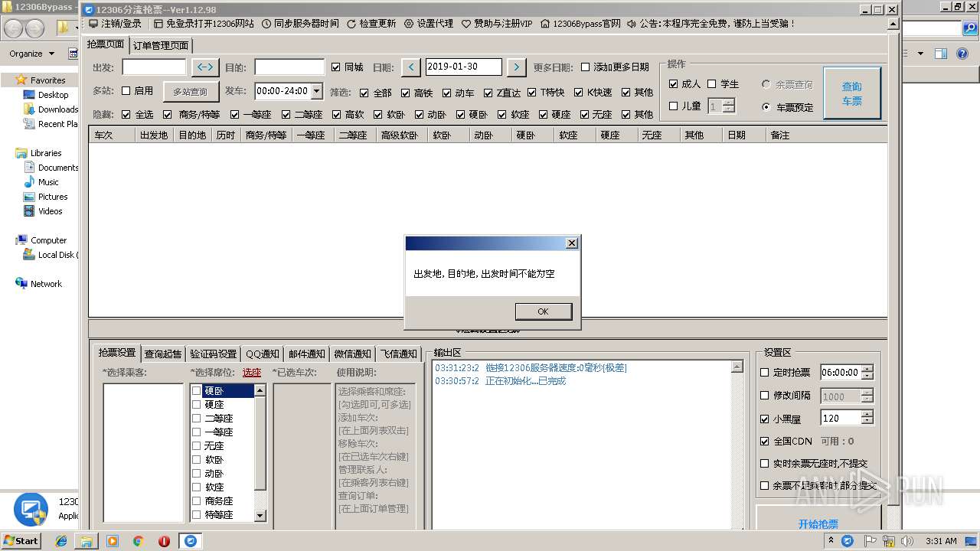Click 同步服务器时间 clock toolbar item
The width and height of the screenshot is (980, 551).
pos(300,24)
